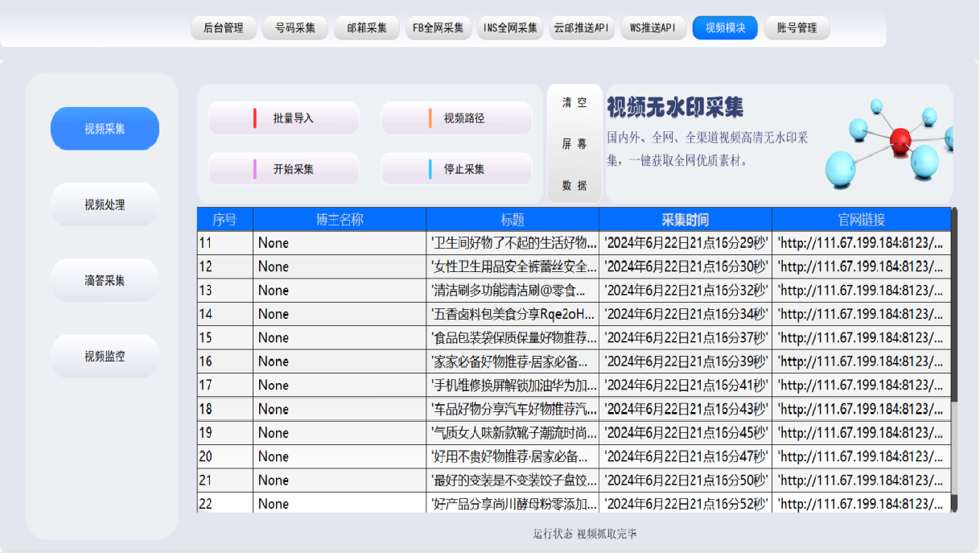The height and width of the screenshot is (553, 980).
Task: Click the 采集时间 column header
Action: point(685,220)
